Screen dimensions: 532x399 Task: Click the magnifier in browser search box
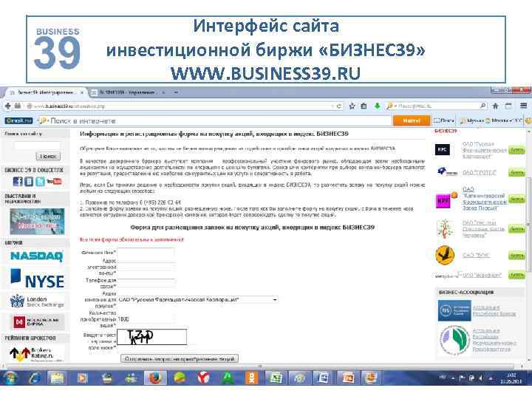482,106
